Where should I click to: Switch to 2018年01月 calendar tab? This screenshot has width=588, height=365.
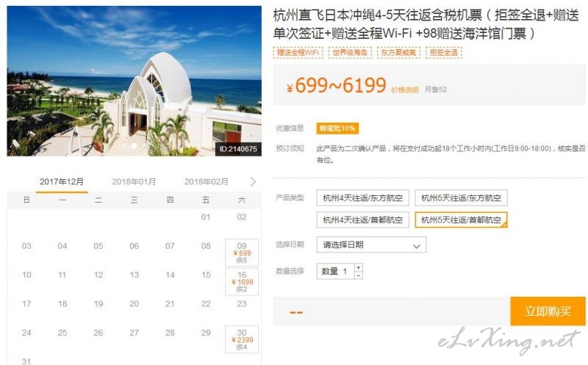[134, 181]
